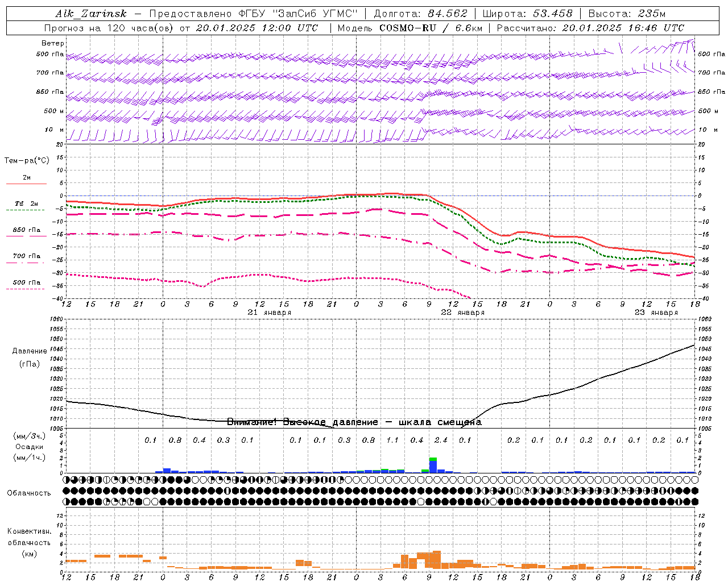
Task: Click the (км) unit label for convective cloudiness
Action: [x=29, y=554]
